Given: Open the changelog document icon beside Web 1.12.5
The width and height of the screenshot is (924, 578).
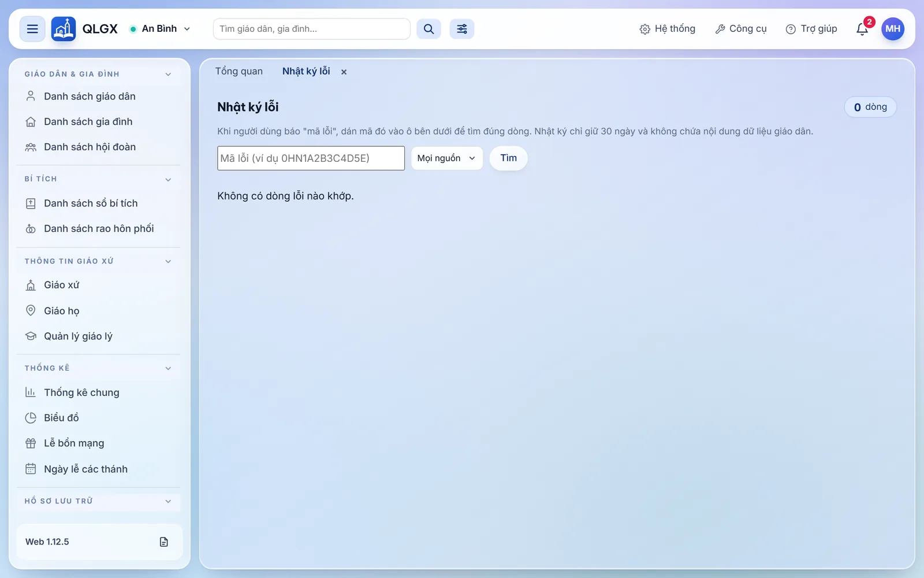Looking at the screenshot, I should (x=164, y=542).
